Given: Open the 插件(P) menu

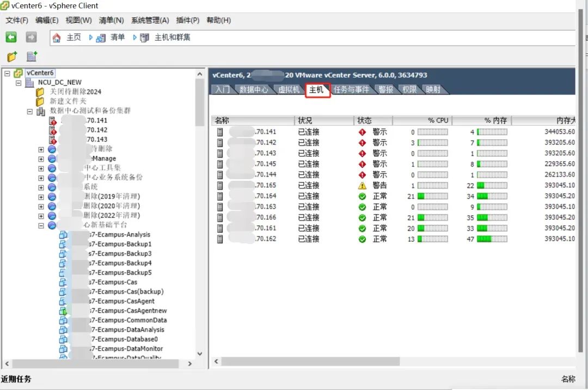Looking at the screenshot, I should 188,20.
